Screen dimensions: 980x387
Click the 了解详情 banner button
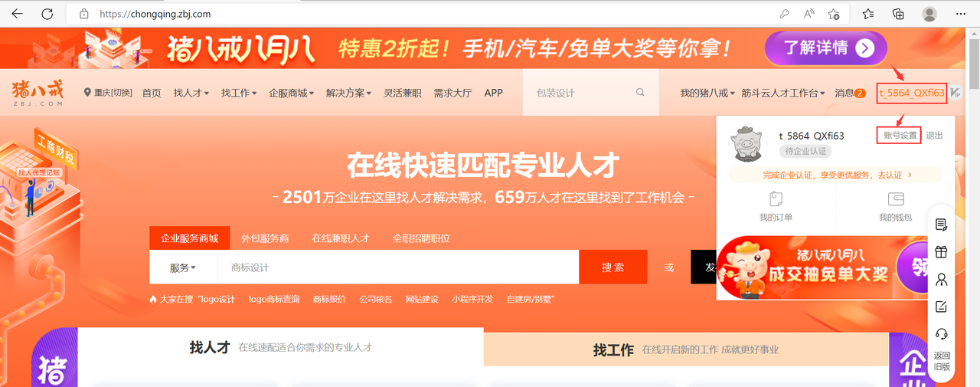click(x=826, y=48)
